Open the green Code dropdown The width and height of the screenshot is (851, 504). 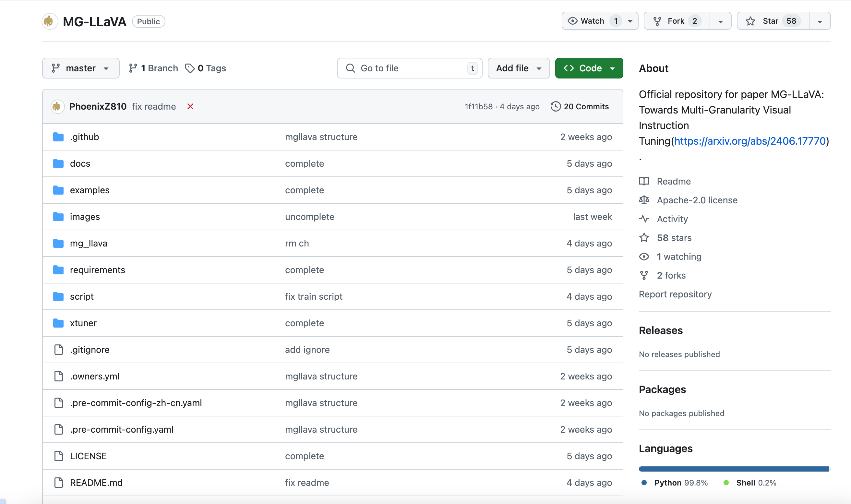point(589,68)
